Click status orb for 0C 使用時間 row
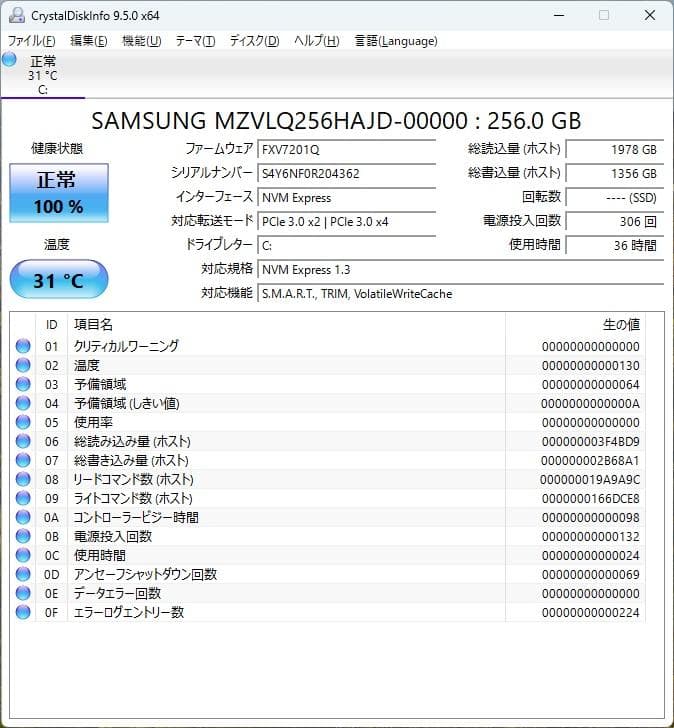Screen dimensions: 674x728 (x=23, y=555)
